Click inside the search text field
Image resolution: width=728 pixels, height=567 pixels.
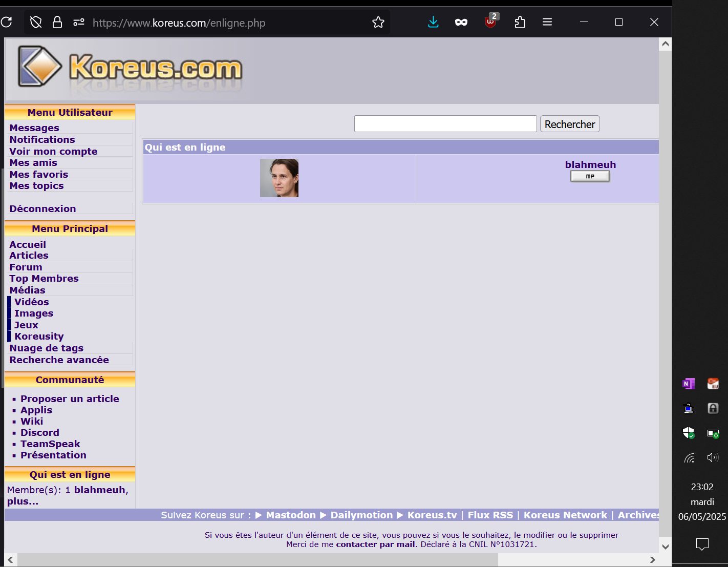click(x=445, y=124)
